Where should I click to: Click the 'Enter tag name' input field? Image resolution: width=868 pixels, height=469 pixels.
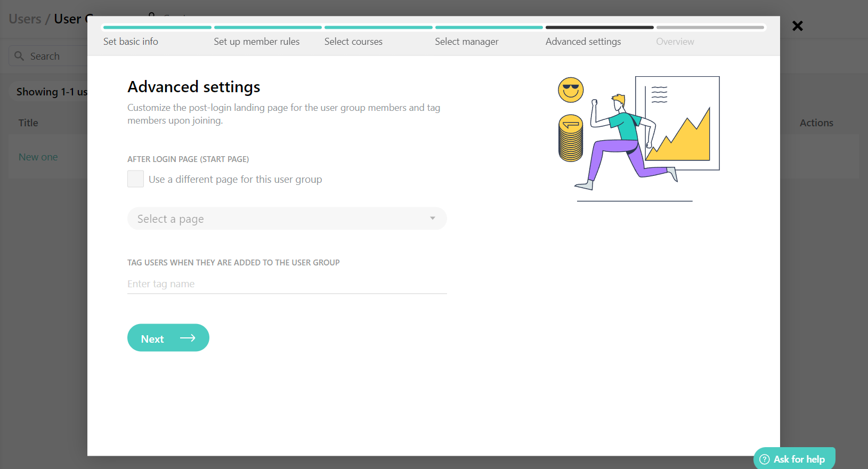pos(287,284)
